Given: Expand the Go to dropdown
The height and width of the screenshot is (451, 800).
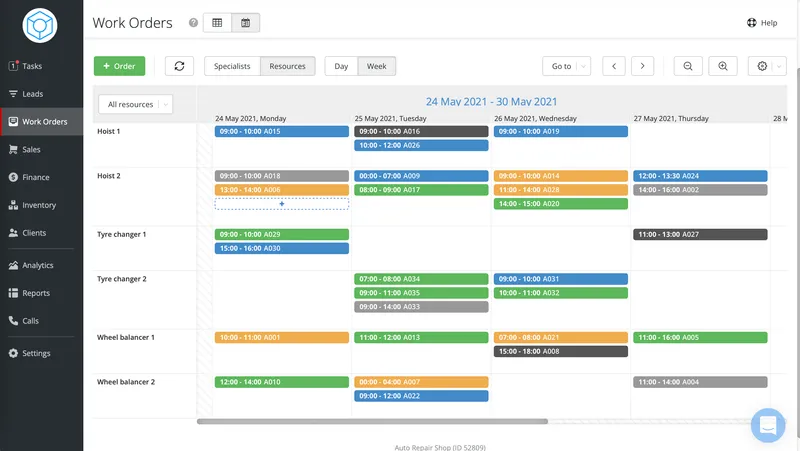Looking at the screenshot, I should tap(566, 66).
